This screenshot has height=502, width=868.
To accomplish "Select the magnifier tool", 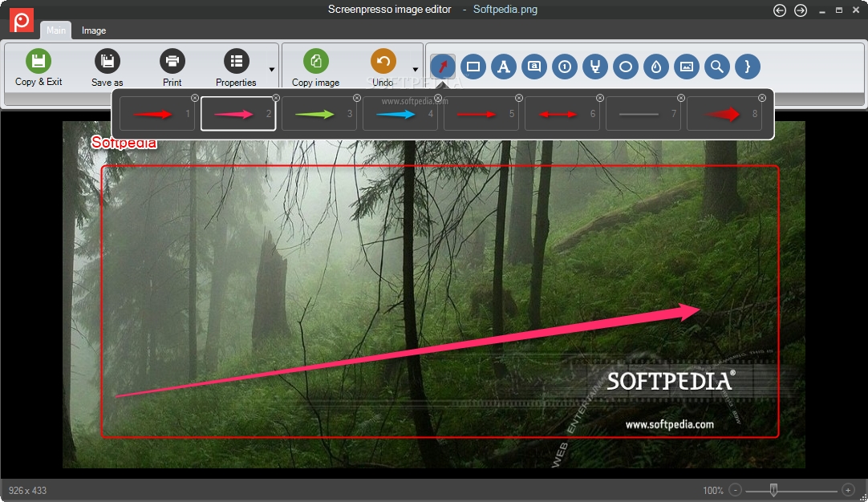I will [x=717, y=67].
